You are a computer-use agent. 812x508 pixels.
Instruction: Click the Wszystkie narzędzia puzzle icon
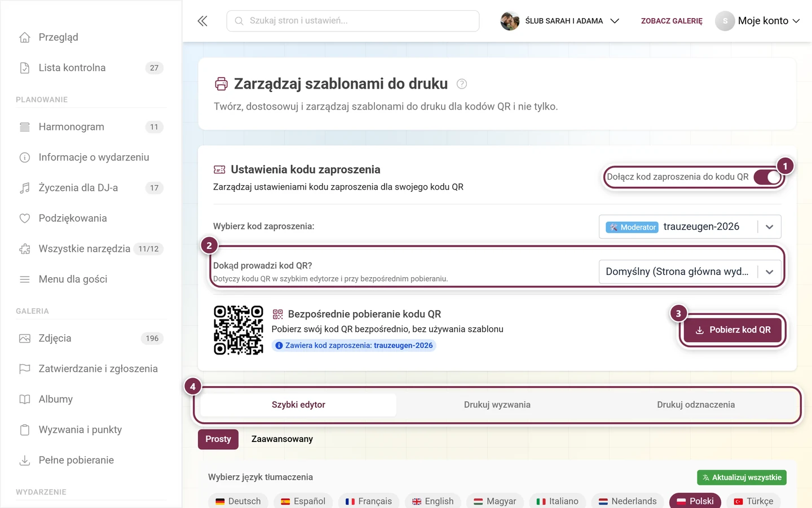[x=25, y=249]
